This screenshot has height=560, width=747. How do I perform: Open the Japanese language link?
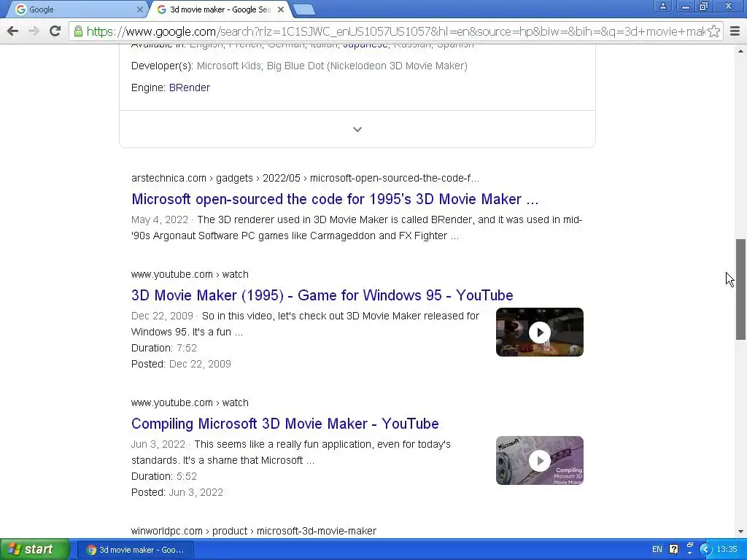point(365,45)
